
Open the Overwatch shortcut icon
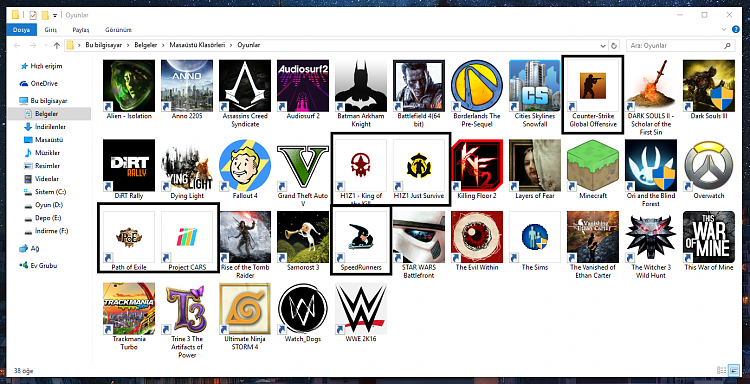(x=708, y=165)
